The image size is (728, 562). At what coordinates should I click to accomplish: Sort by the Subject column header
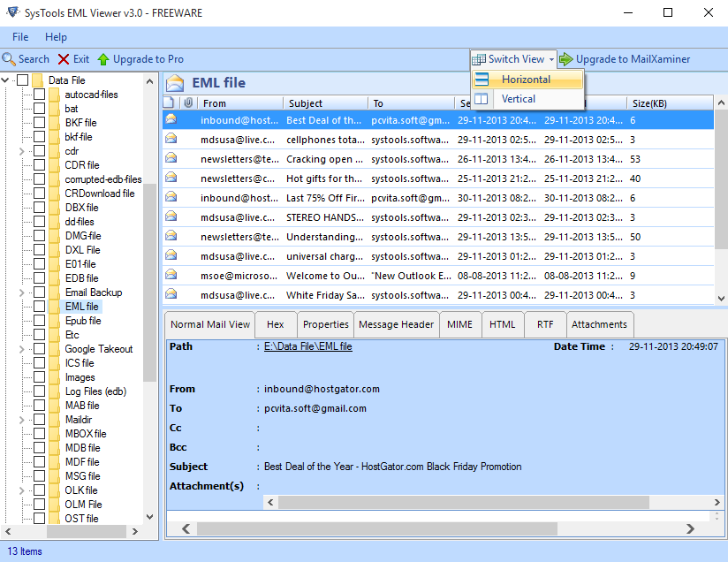pyautogui.click(x=325, y=103)
